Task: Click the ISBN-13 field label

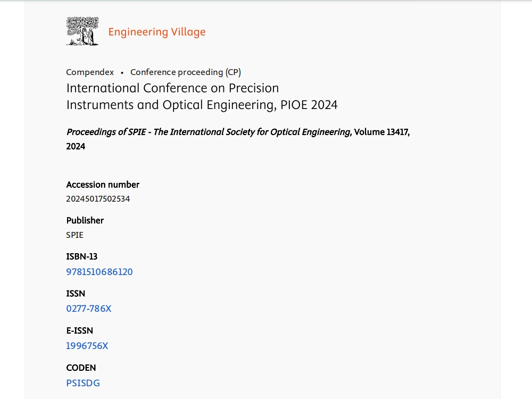Action: pyautogui.click(x=82, y=256)
